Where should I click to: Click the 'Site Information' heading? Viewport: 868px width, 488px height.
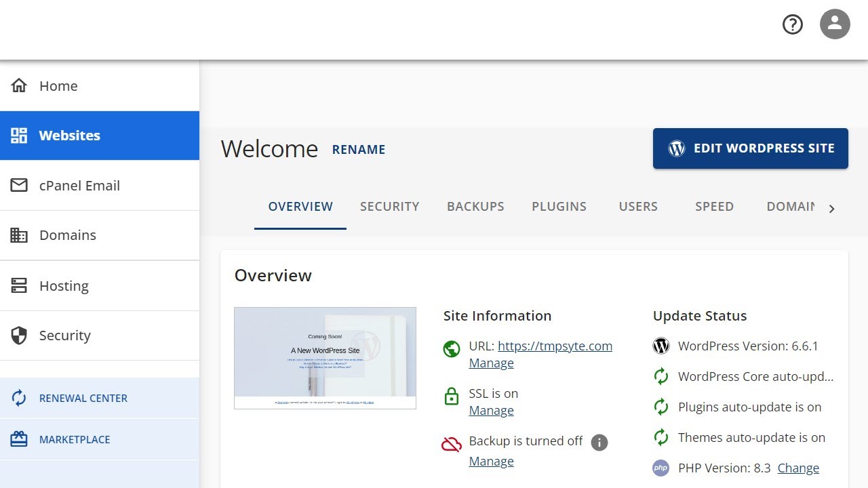[497, 316]
